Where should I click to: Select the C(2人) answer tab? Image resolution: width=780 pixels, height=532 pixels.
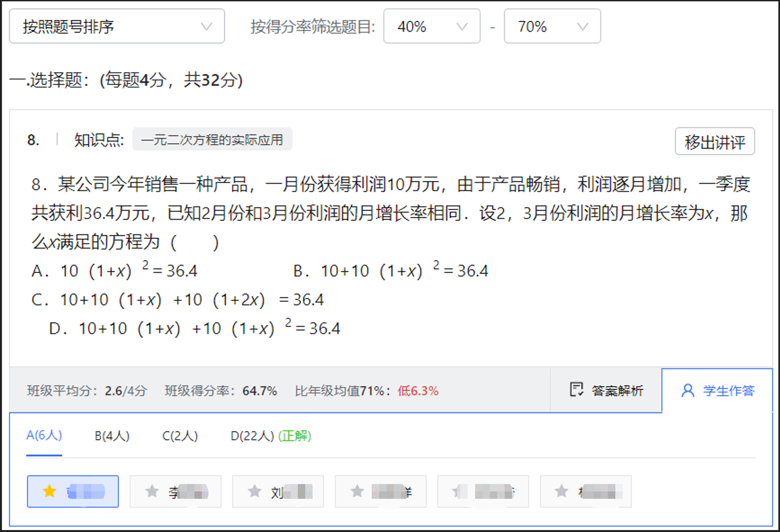[x=180, y=436]
